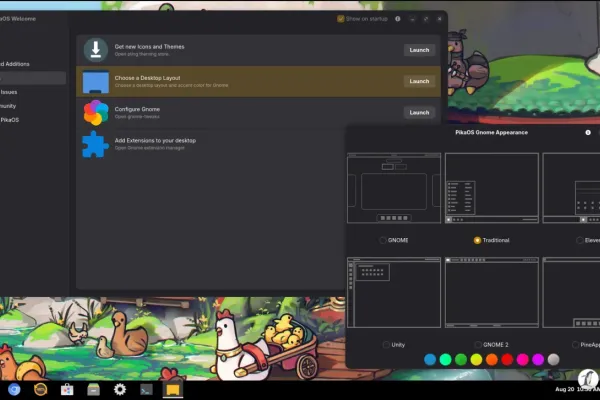Select the Traditional layout radio button
Image resolution: width=600 pixels, height=400 pixels.
point(477,240)
